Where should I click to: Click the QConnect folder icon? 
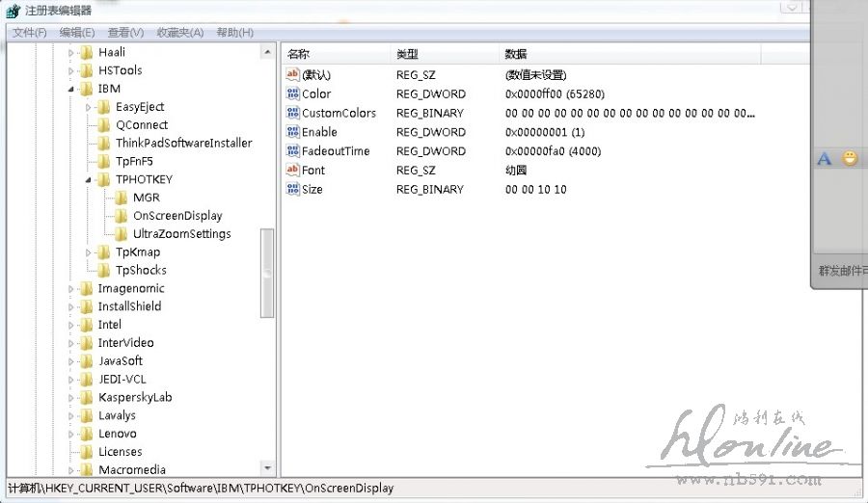pos(103,125)
